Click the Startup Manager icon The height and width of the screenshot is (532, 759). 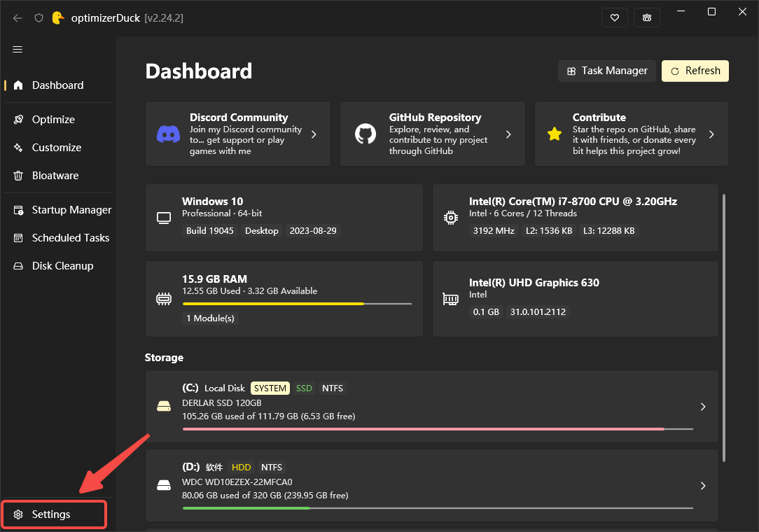pos(18,210)
